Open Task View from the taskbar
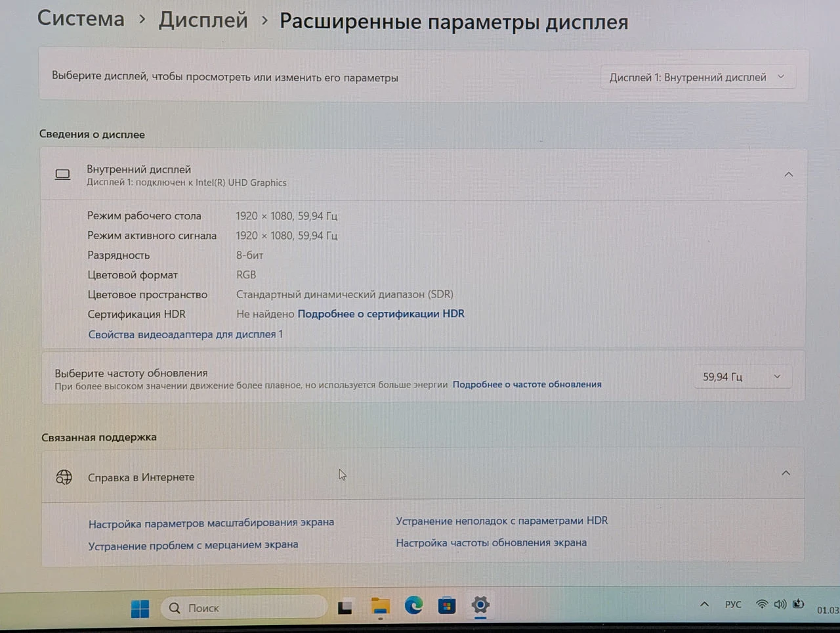 tap(345, 607)
